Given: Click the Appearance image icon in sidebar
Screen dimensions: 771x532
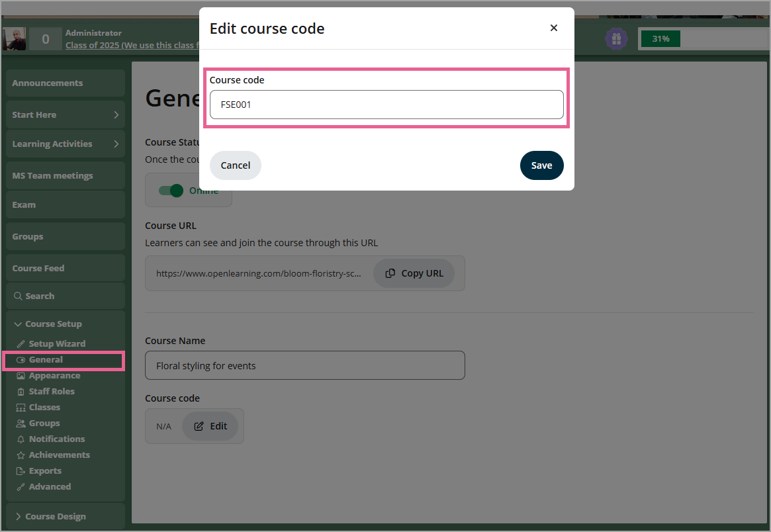Looking at the screenshot, I should click(21, 376).
